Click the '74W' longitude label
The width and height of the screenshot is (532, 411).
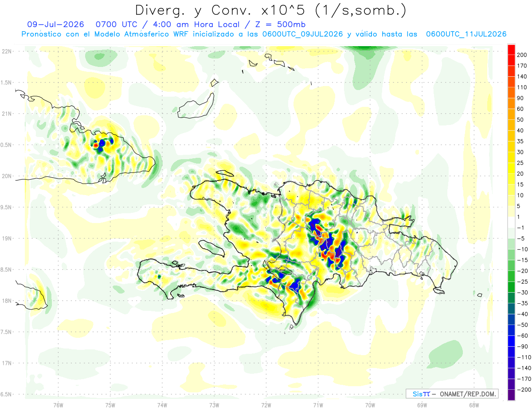[162, 404]
